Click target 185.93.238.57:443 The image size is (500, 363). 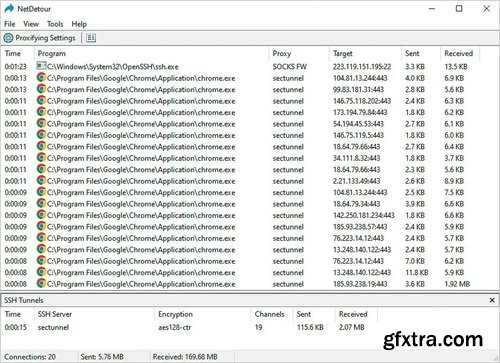360,227
